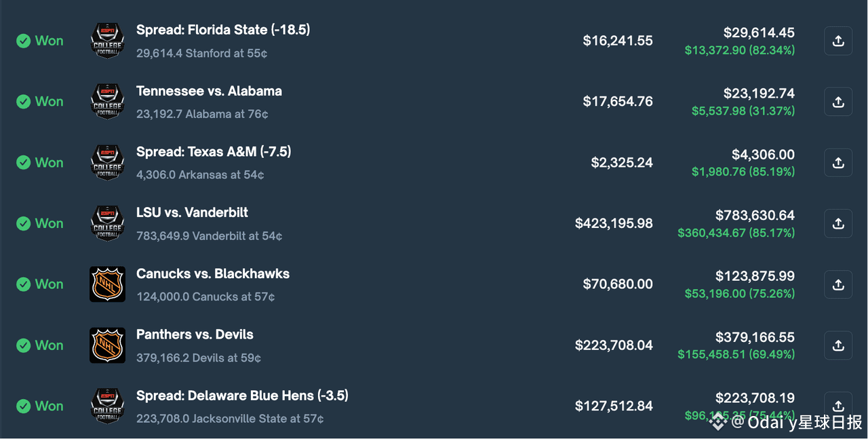This screenshot has width=868, height=439.
Task: Open Spread: Delaware Blue Hens (-3.5) market
Action: pyautogui.click(x=242, y=396)
